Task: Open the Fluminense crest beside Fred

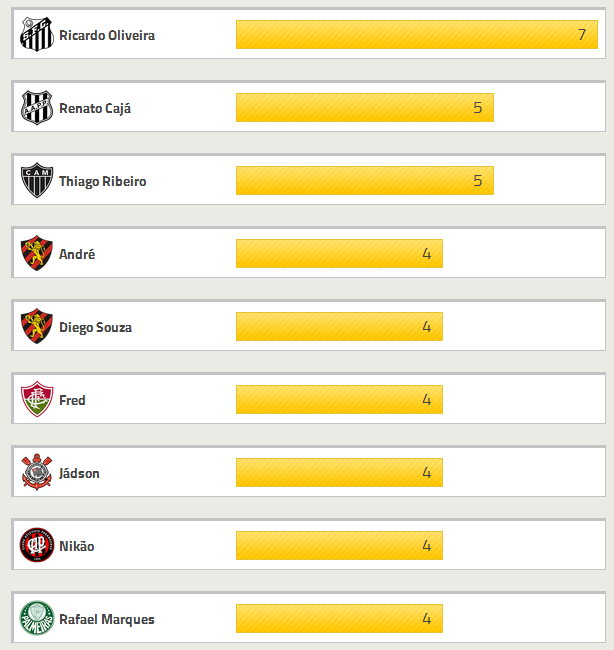Action: pyautogui.click(x=37, y=400)
